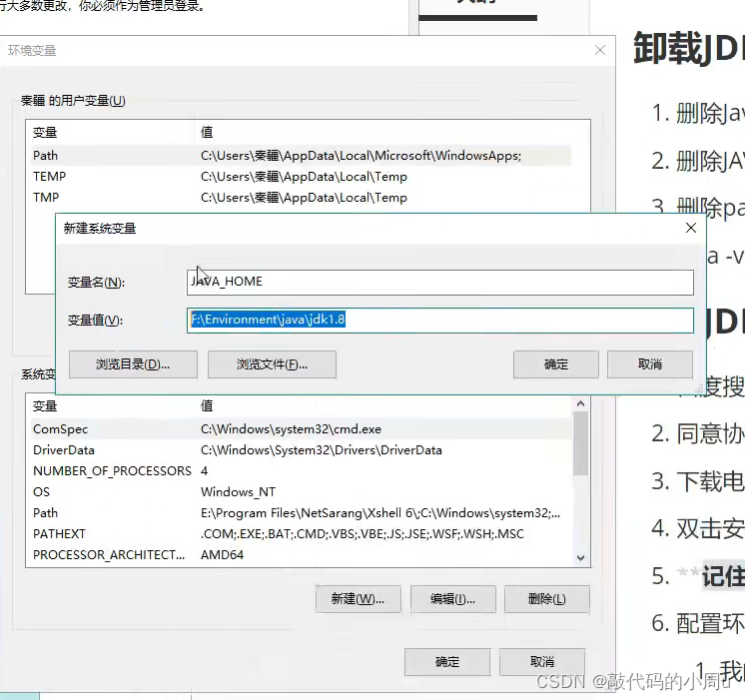Screen dimensions: 745x700
Task: Select OS system variable row
Action: [302, 492]
